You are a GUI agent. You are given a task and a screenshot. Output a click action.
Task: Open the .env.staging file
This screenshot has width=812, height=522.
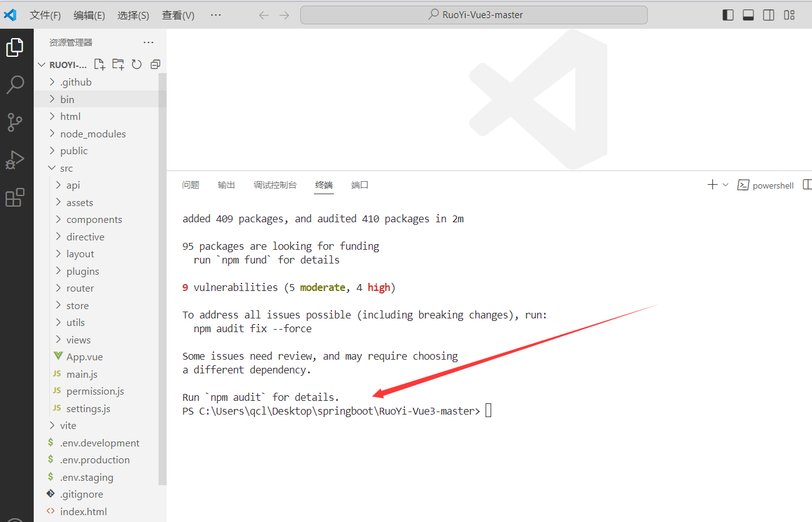pyautogui.click(x=100, y=477)
